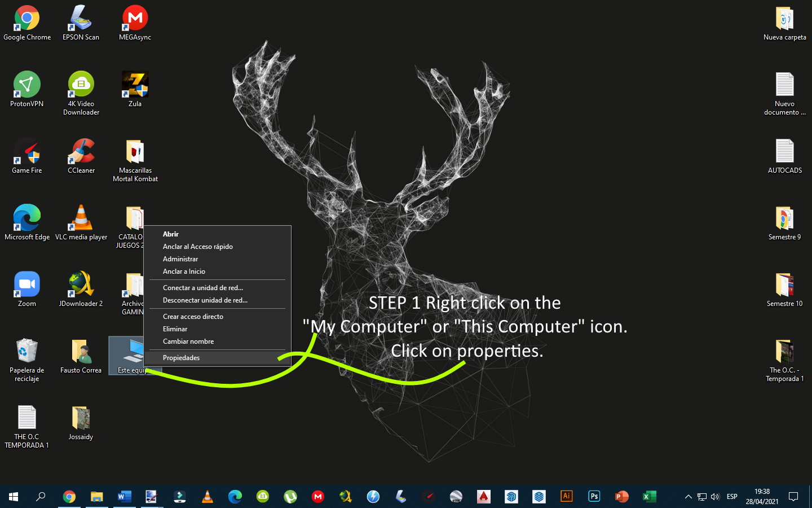Launch PowerPoint from the taskbar
This screenshot has height=508, width=812.
(622, 497)
